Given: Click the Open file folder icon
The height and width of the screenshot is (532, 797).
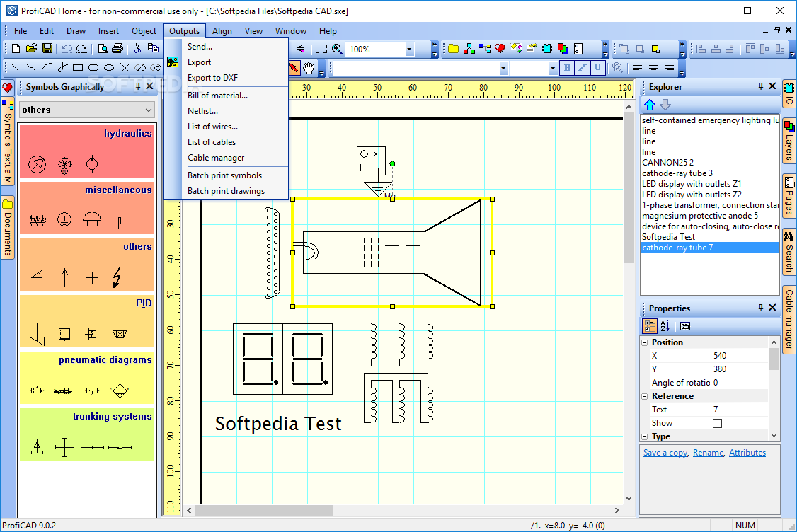Looking at the screenshot, I should click(x=32, y=49).
